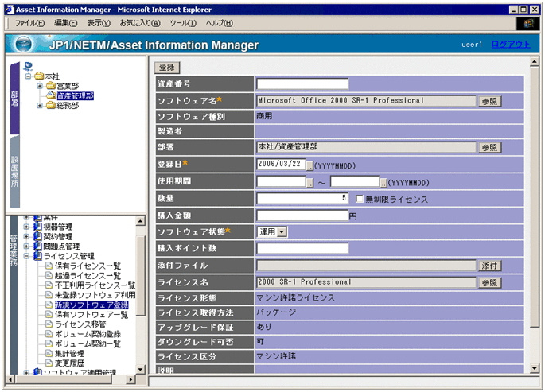Open calendar picker beside 登録日 field
Image resolution: width=545 pixels, height=392 pixels.
click(309, 165)
